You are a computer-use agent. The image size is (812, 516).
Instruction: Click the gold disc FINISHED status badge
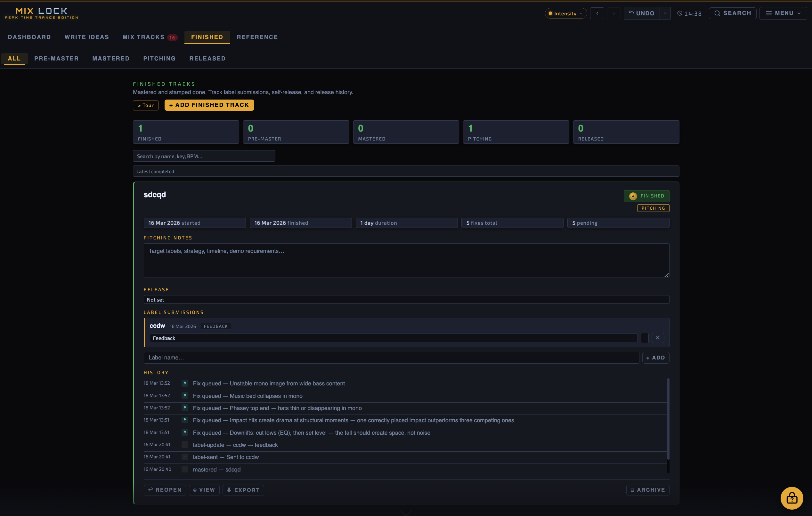point(646,196)
